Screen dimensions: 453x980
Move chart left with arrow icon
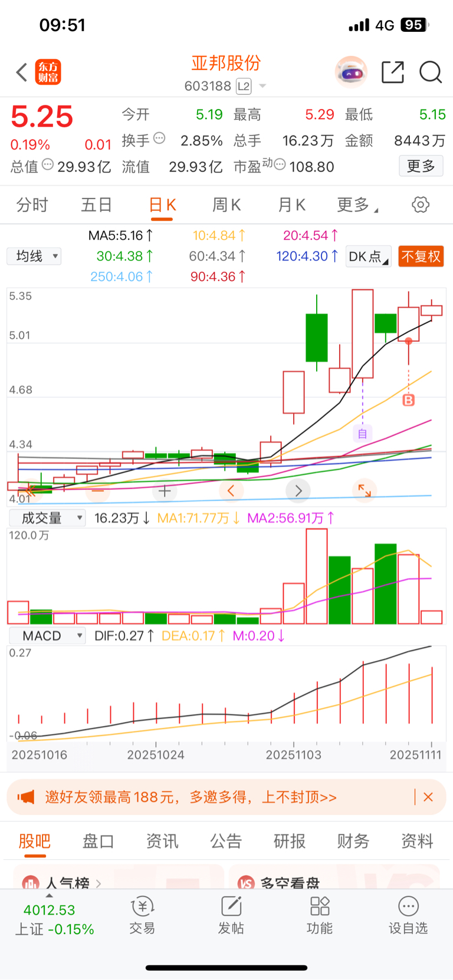pos(231,490)
